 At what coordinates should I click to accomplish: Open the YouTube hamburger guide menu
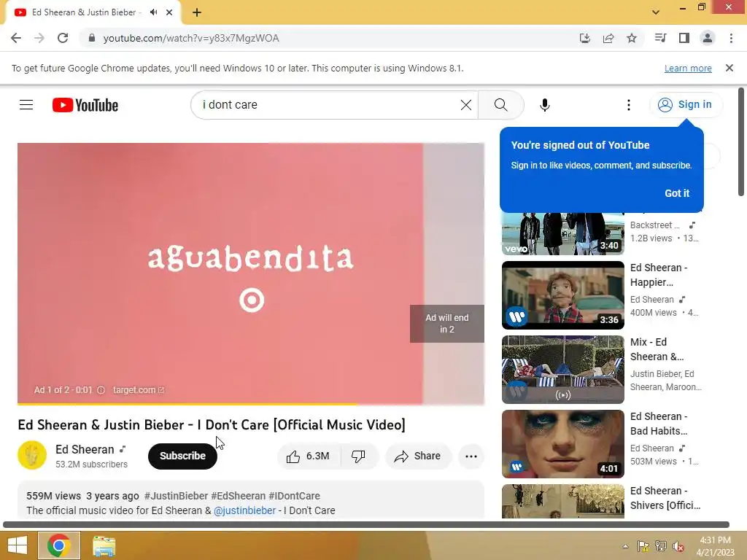(26, 105)
